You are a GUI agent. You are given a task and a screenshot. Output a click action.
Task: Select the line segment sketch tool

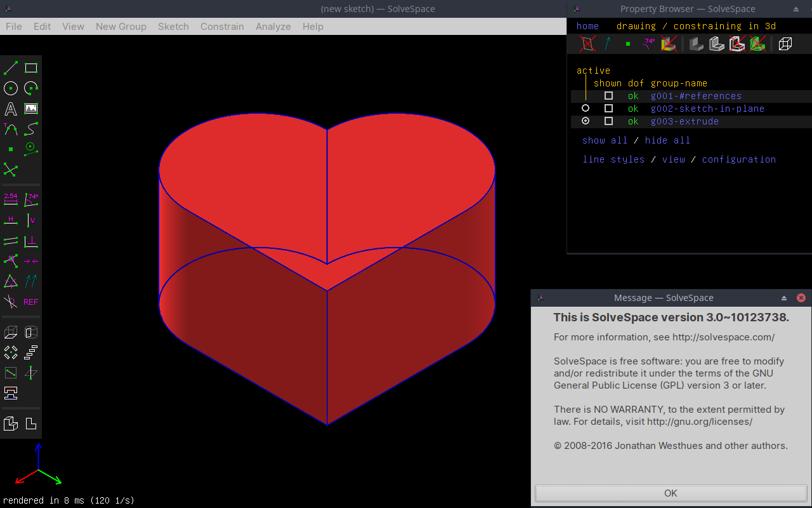pyautogui.click(x=11, y=68)
